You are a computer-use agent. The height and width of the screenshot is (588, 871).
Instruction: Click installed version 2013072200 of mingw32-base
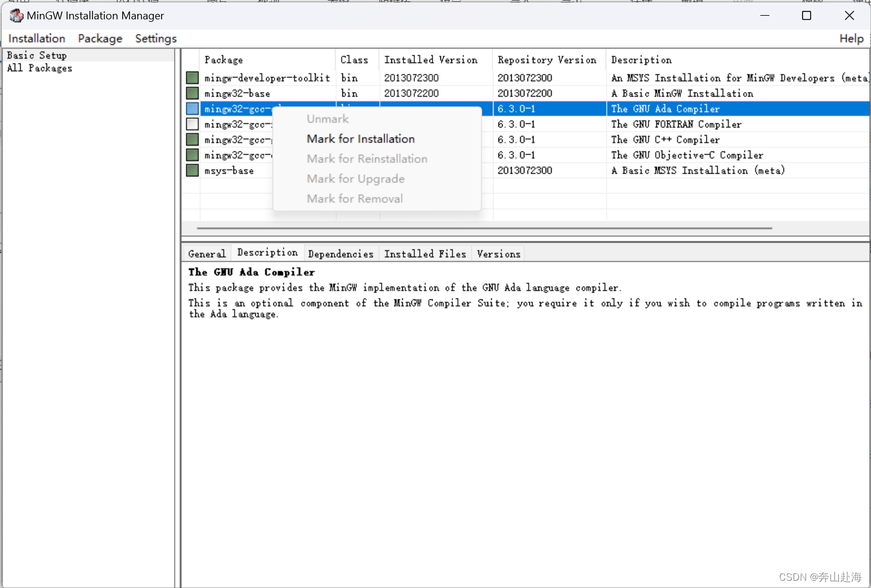(411, 93)
